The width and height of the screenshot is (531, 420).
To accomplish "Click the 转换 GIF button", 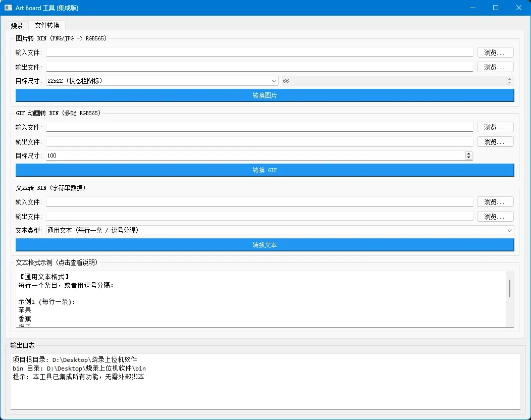I will pos(265,170).
